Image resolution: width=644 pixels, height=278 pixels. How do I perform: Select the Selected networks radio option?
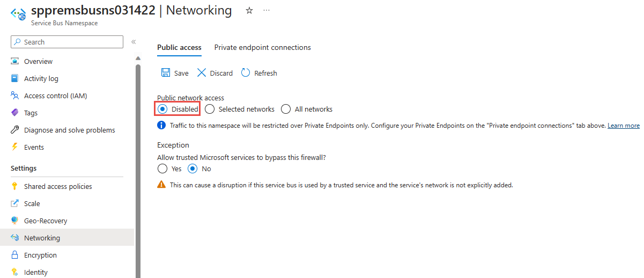(210, 109)
